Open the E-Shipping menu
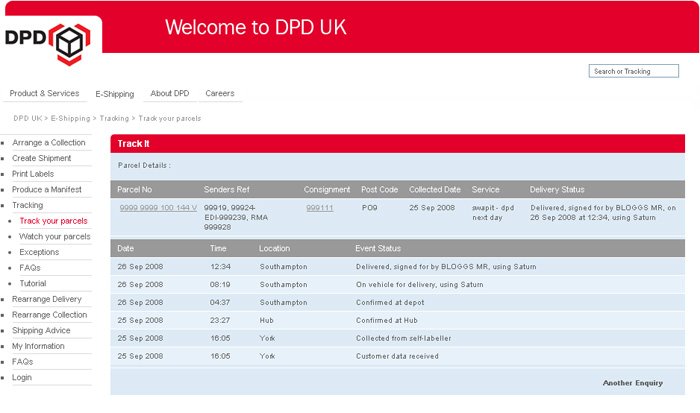The image size is (700, 413). point(115,94)
